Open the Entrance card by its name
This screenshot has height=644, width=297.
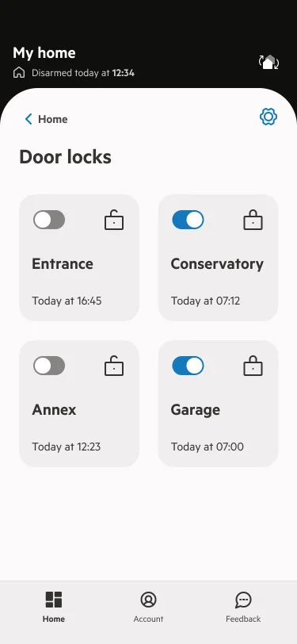(x=63, y=263)
